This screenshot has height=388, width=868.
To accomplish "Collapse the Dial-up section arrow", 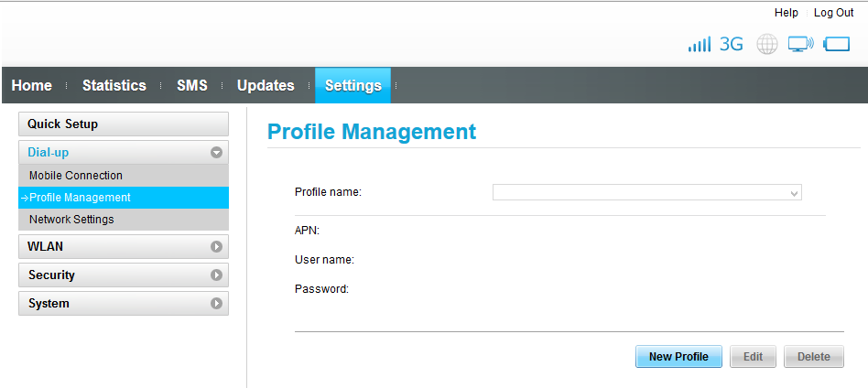I will [x=216, y=152].
